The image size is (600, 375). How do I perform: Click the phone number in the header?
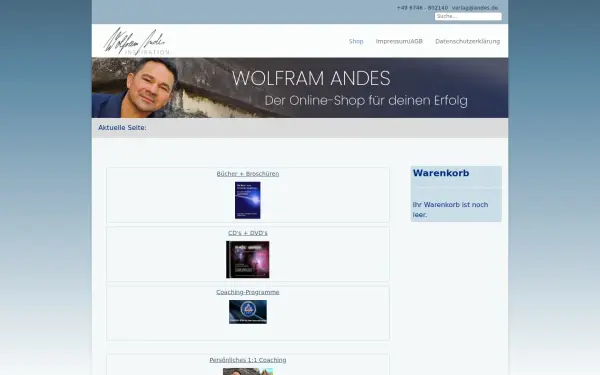(422, 8)
